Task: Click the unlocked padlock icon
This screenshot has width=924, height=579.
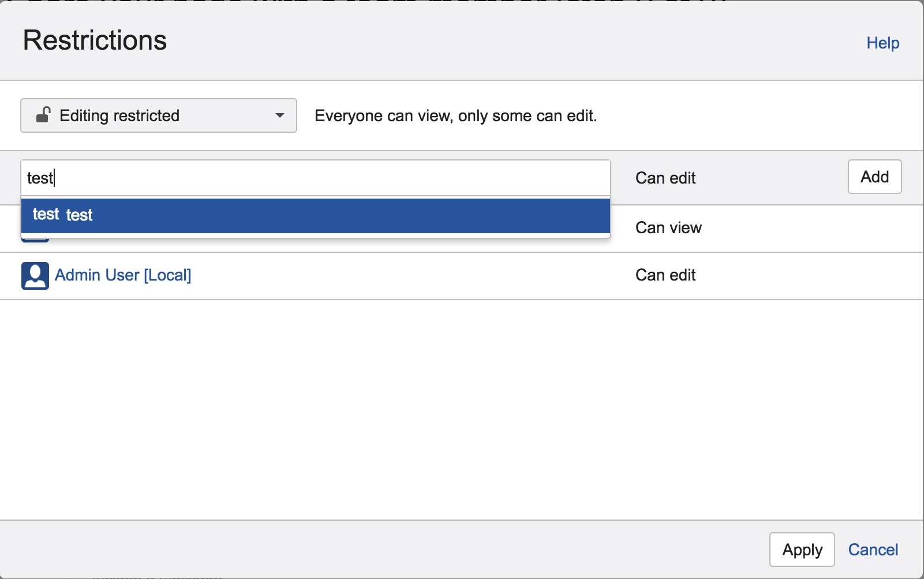Action: click(43, 115)
